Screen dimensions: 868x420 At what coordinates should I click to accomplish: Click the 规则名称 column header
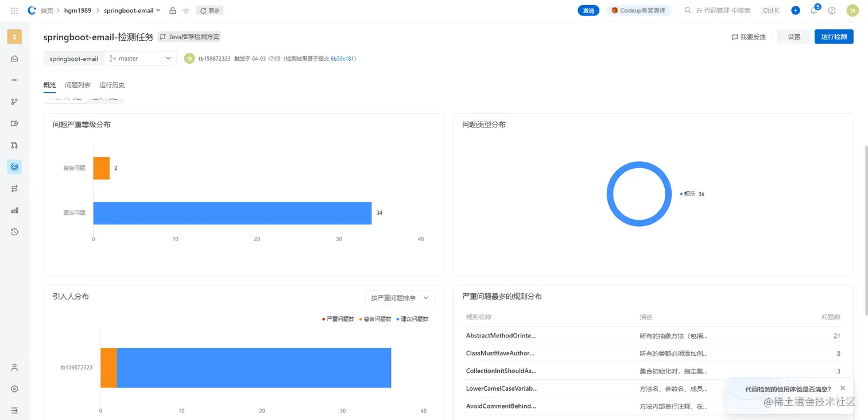point(479,317)
